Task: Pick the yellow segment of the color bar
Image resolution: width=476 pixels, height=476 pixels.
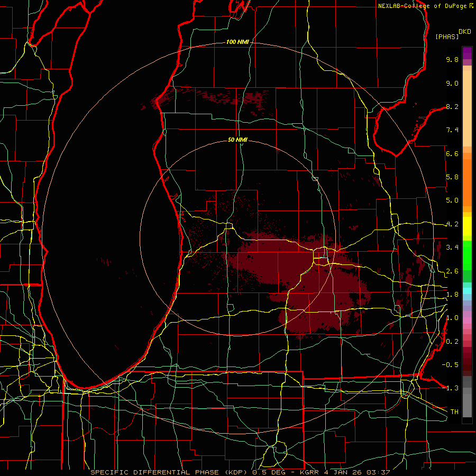Action: click(x=467, y=226)
